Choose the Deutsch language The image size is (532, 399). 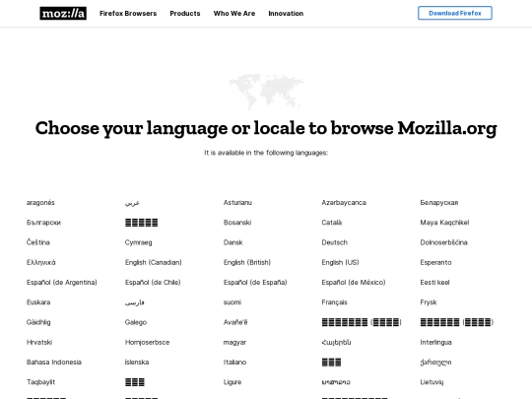335,242
